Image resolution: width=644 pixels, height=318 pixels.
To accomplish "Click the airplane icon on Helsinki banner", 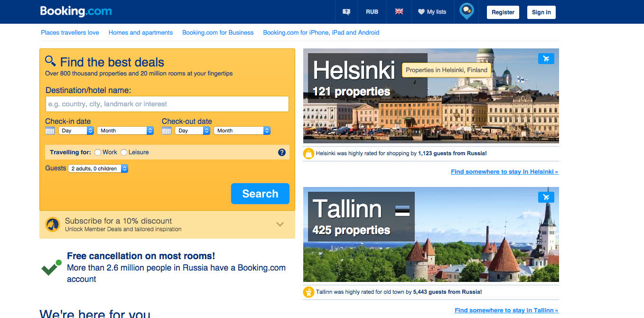I will (546, 58).
